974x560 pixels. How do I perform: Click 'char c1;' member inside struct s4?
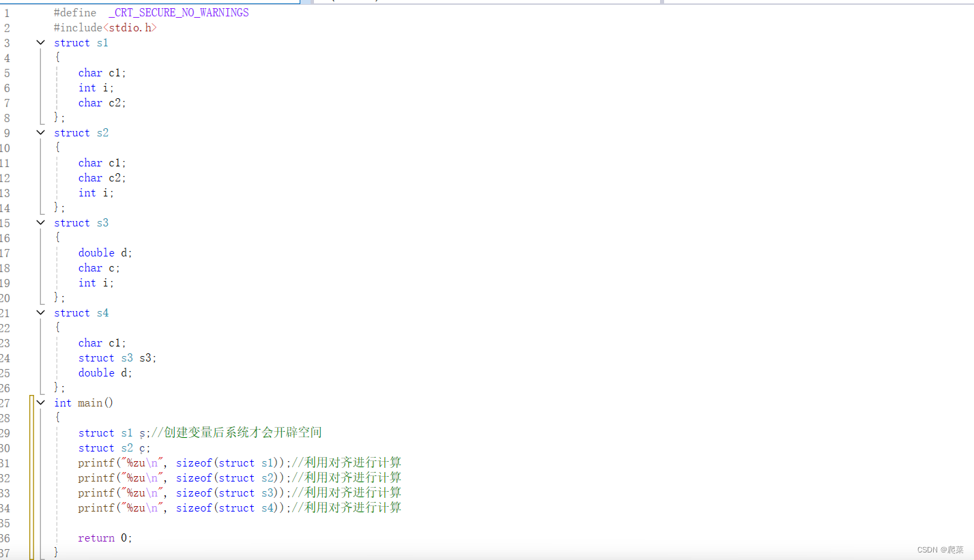coord(102,342)
